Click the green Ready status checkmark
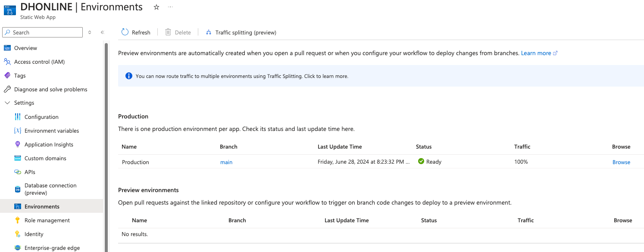The height and width of the screenshot is (252, 644). pos(421,162)
